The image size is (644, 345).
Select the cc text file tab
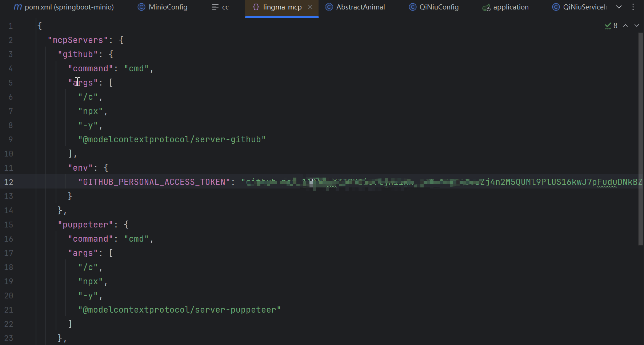pos(220,7)
